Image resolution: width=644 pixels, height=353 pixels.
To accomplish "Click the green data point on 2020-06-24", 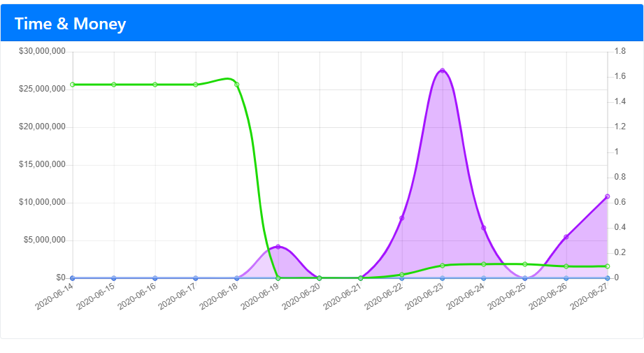I will pyautogui.click(x=484, y=264).
